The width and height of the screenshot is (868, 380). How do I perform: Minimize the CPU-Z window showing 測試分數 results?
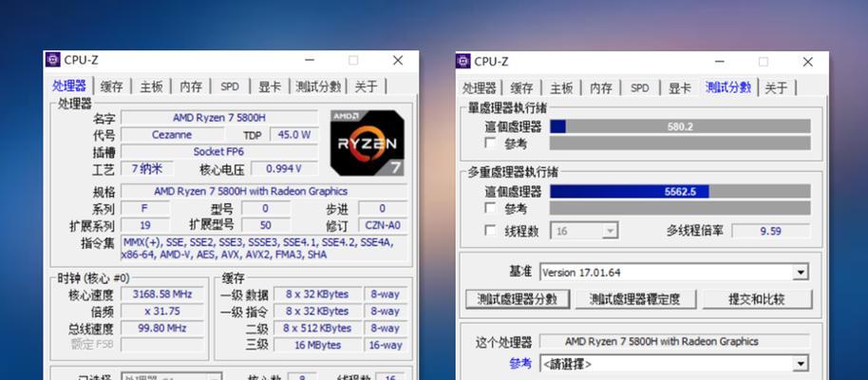(720, 62)
